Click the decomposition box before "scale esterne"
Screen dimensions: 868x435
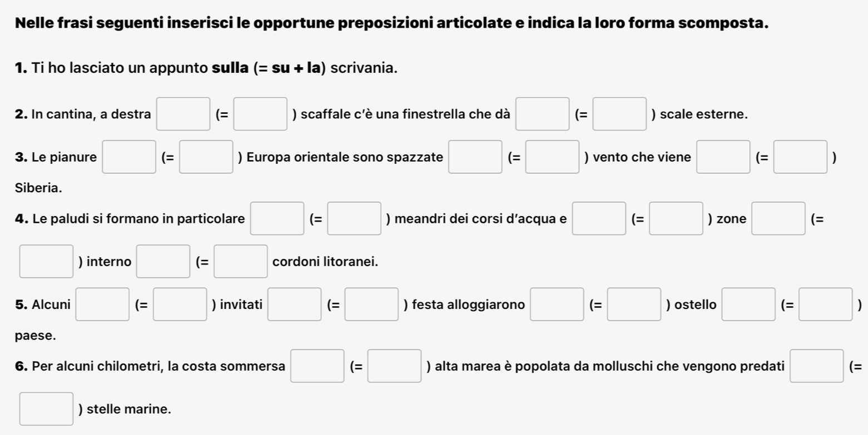(x=619, y=114)
